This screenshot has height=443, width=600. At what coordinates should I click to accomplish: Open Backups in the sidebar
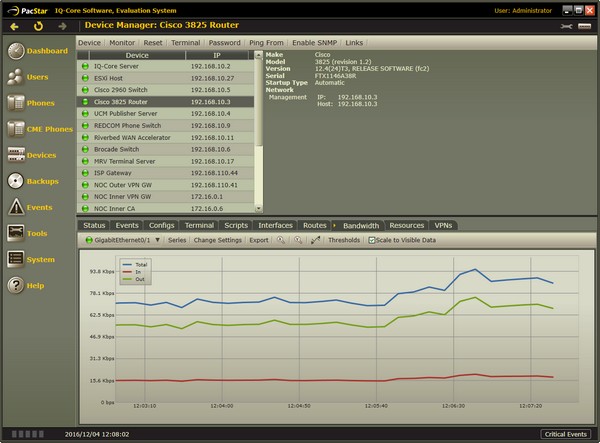17,181
